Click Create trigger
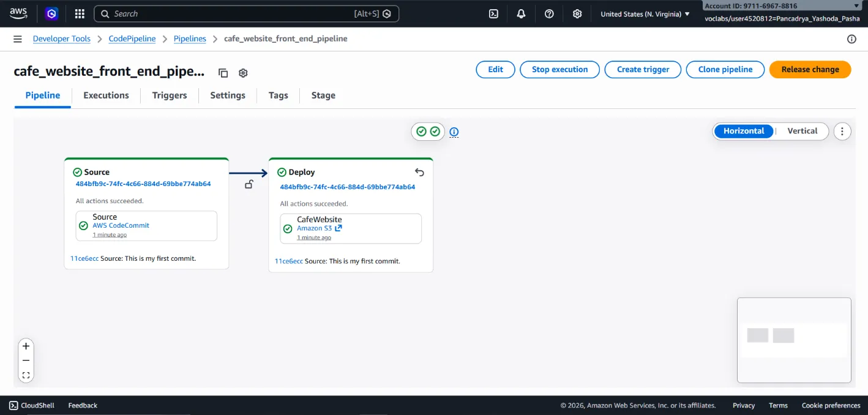Screen dimensions: 868x415 point(643,70)
